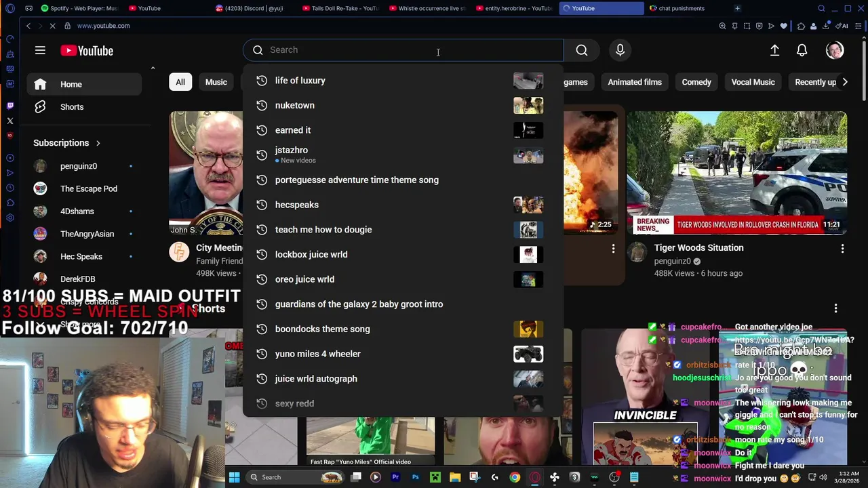Choose the 'nuketown' suggestion
Image resolution: width=868 pixels, height=488 pixels.
pyautogui.click(x=403, y=105)
